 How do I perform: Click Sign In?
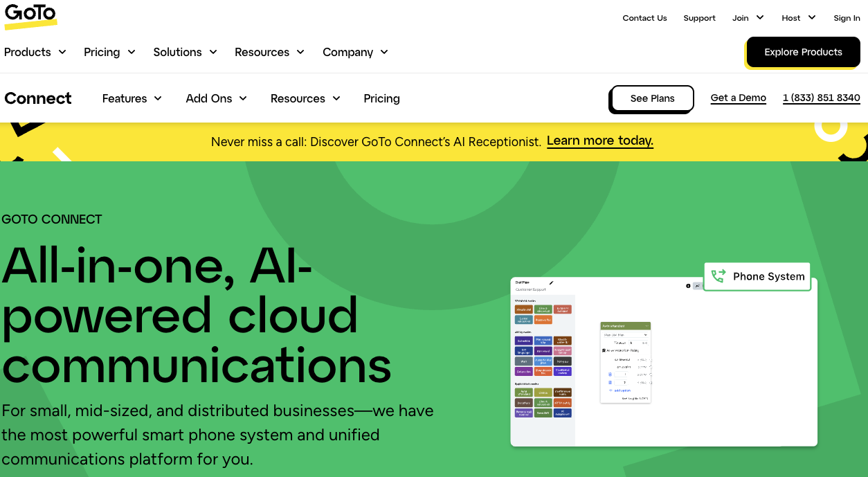847,18
